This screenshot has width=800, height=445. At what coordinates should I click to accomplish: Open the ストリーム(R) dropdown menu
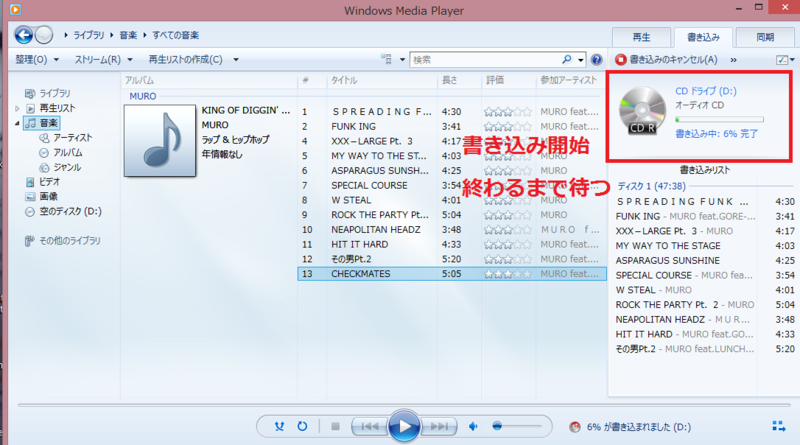[x=104, y=60]
